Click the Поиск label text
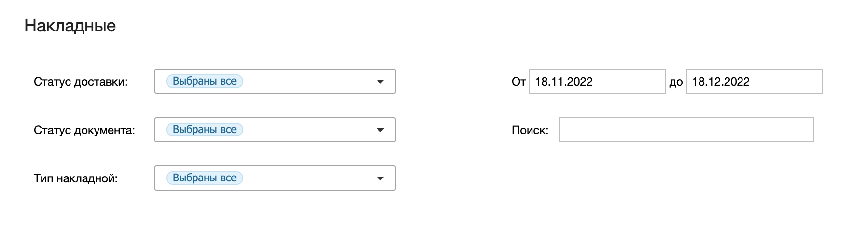Viewport: 868px width, 238px height. tap(530, 130)
